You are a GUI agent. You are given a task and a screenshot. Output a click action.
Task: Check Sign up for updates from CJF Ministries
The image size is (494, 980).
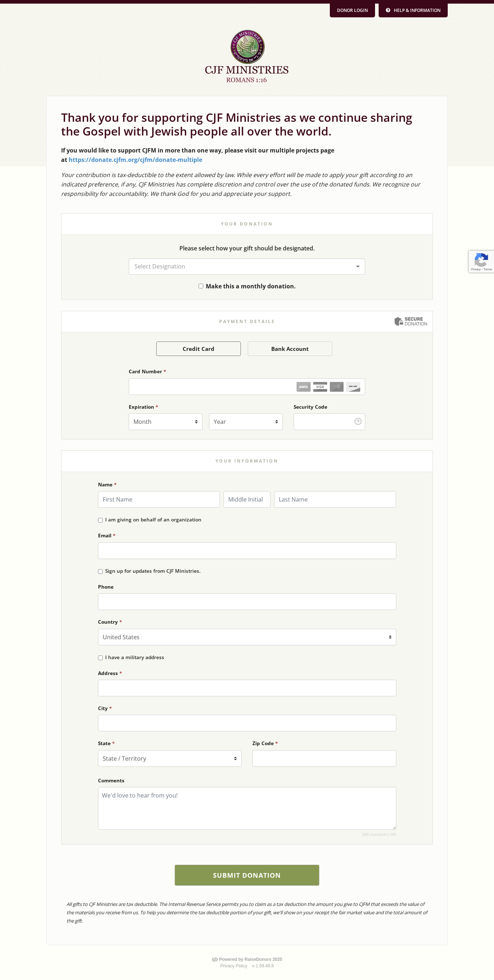100,571
